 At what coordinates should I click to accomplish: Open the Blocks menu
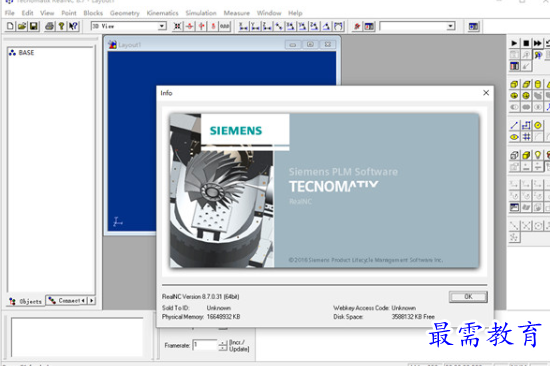pos(93,13)
